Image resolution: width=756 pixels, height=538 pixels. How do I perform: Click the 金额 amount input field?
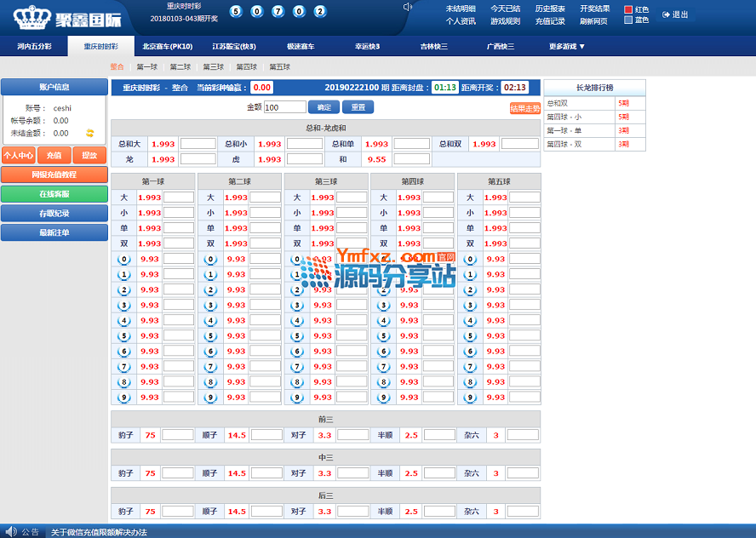284,107
